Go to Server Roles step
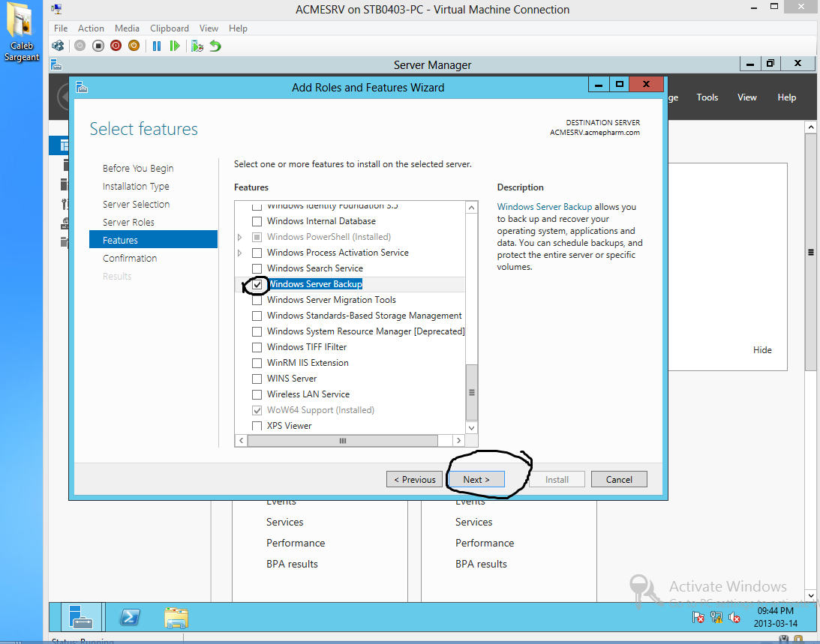 [128, 222]
